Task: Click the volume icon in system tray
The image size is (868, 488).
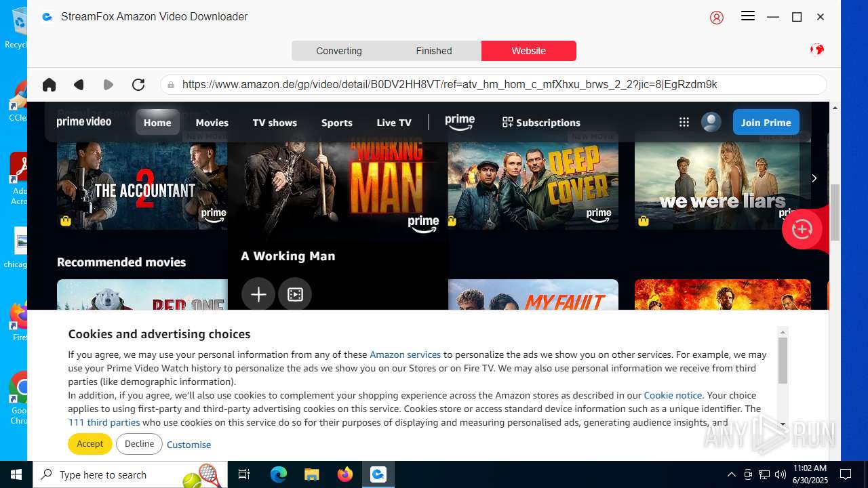Action: tap(781, 474)
